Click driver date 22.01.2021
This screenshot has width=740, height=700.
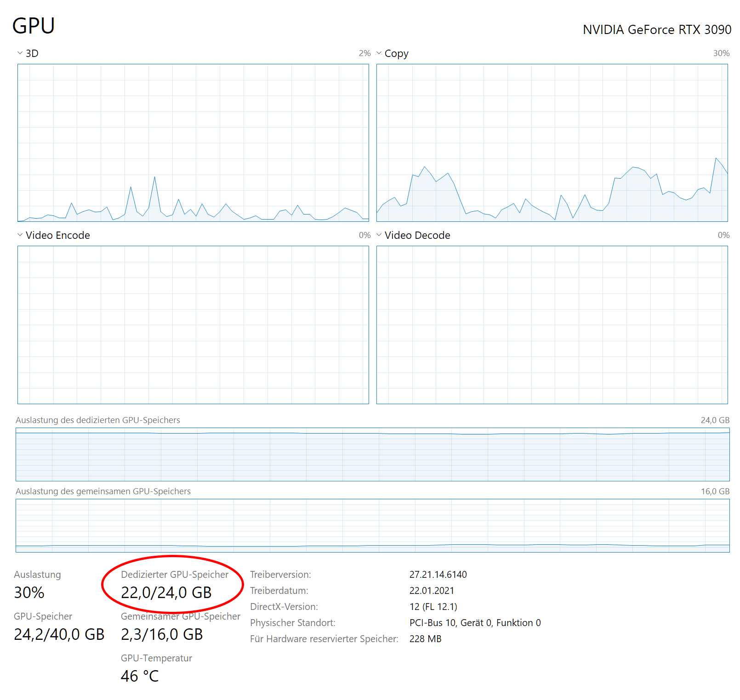coord(432,591)
